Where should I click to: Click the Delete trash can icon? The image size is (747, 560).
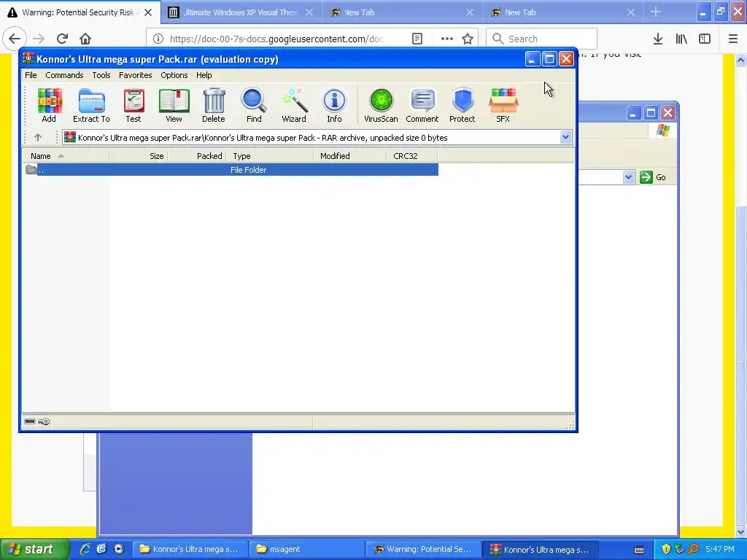[x=214, y=105]
